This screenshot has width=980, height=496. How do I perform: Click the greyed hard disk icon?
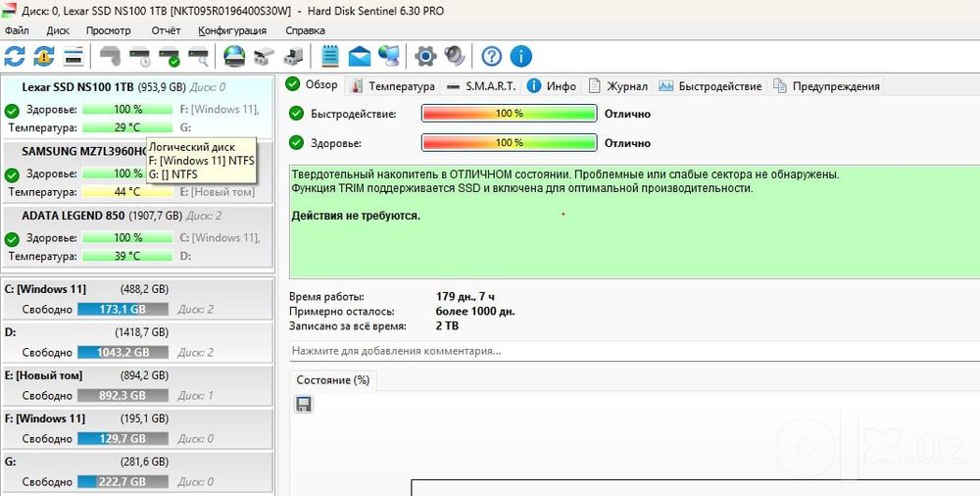[x=111, y=56]
